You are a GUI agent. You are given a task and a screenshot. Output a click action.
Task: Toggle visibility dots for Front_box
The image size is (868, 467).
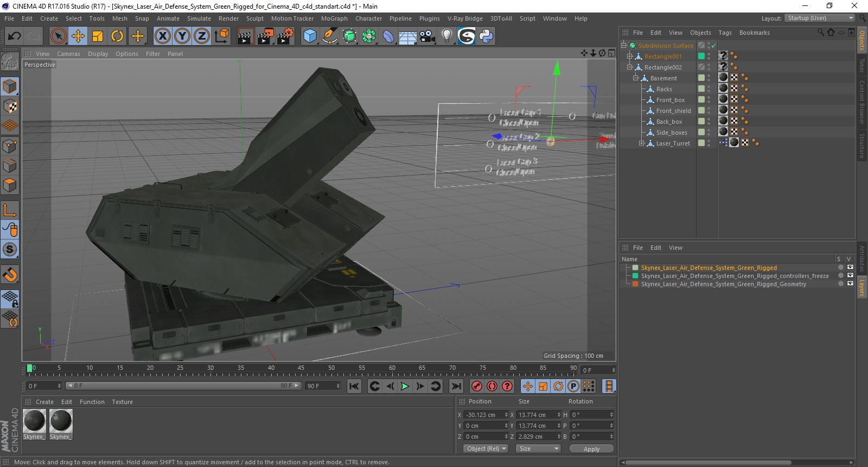coord(709,100)
